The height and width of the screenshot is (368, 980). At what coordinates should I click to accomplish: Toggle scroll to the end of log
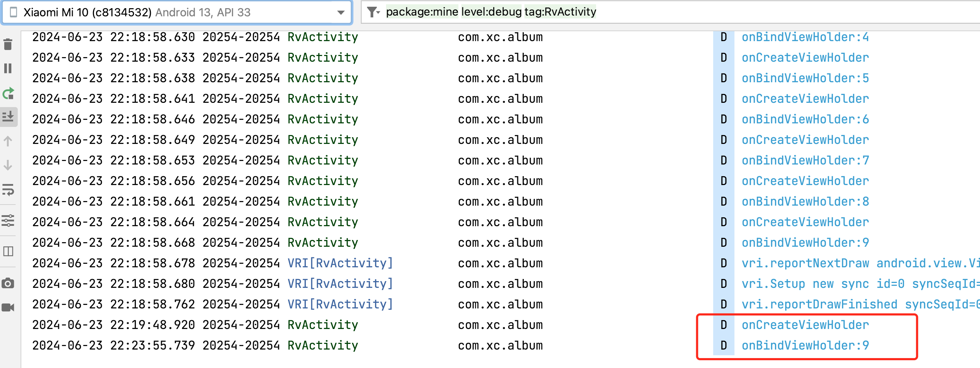[8, 116]
